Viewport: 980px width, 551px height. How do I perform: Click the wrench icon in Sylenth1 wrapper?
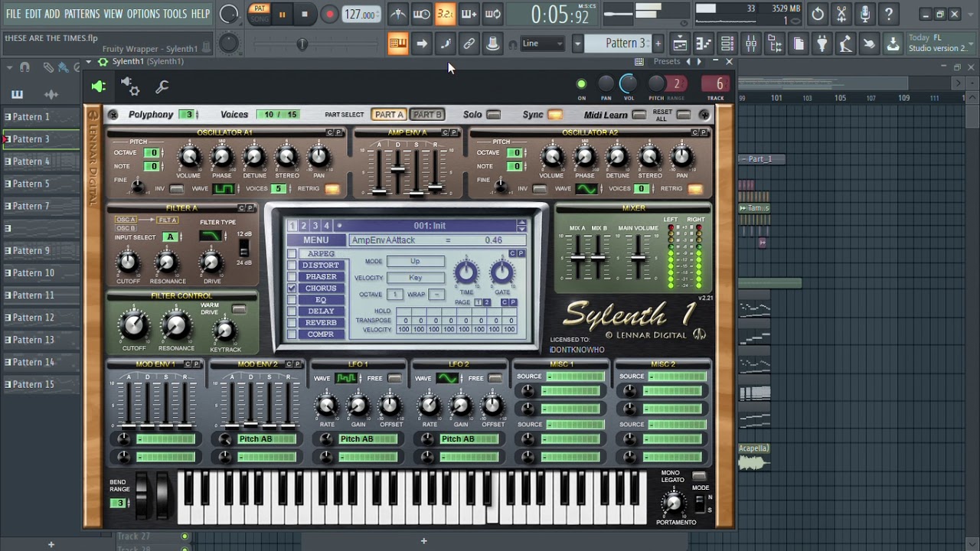(162, 87)
